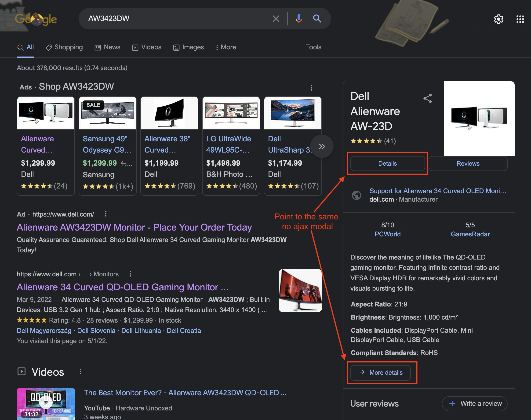
Task: Open the Google apps grid
Action: (x=520, y=19)
